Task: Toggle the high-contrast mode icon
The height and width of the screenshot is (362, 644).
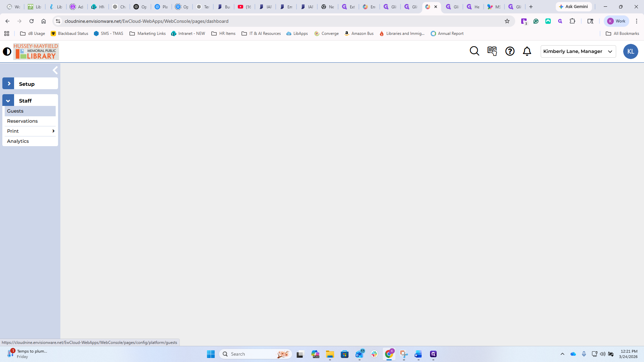Action: (7, 51)
